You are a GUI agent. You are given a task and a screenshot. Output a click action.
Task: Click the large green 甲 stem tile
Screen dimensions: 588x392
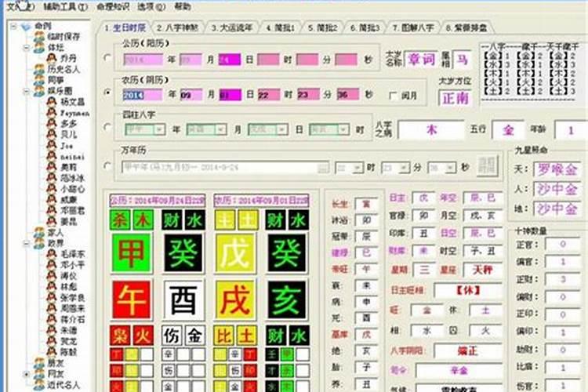click(x=132, y=252)
